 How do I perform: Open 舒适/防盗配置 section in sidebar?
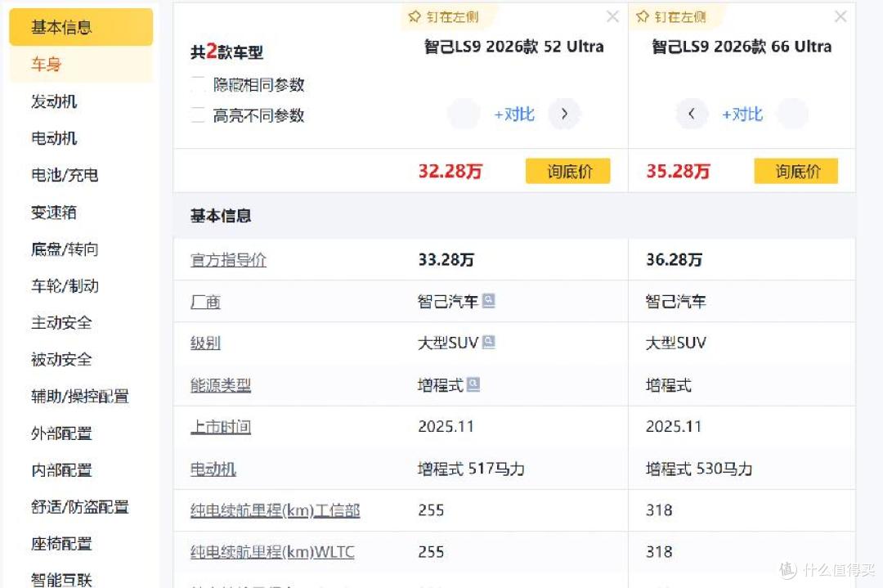(x=80, y=507)
